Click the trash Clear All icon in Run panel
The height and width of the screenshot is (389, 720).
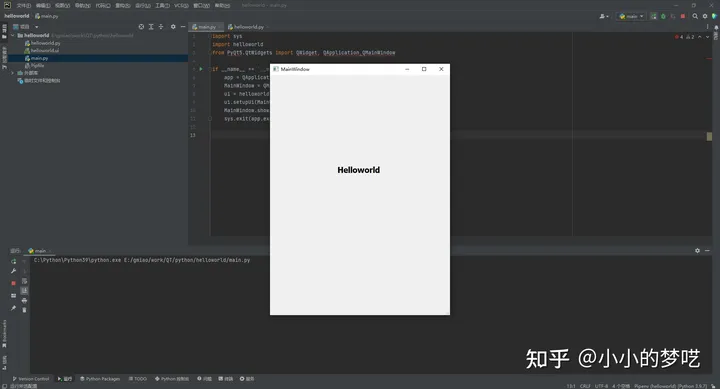pyautogui.click(x=24, y=310)
